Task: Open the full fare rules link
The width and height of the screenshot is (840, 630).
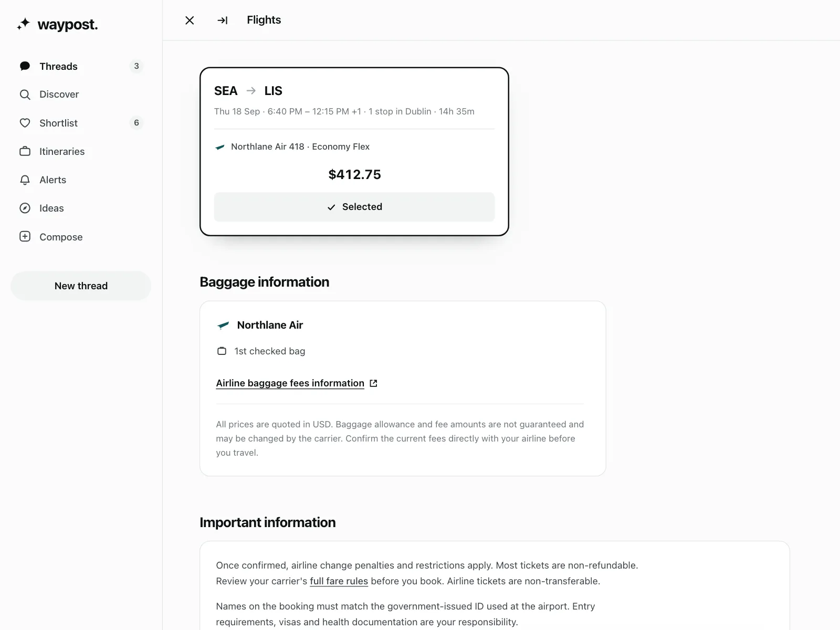Action: (339, 581)
